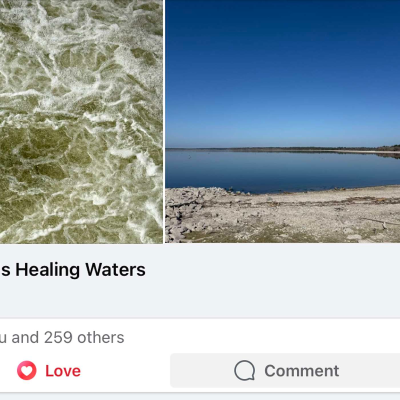Toggle off the Love reaction
The height and width of the screenshot is (400, 400).
[x=49, y=370]
